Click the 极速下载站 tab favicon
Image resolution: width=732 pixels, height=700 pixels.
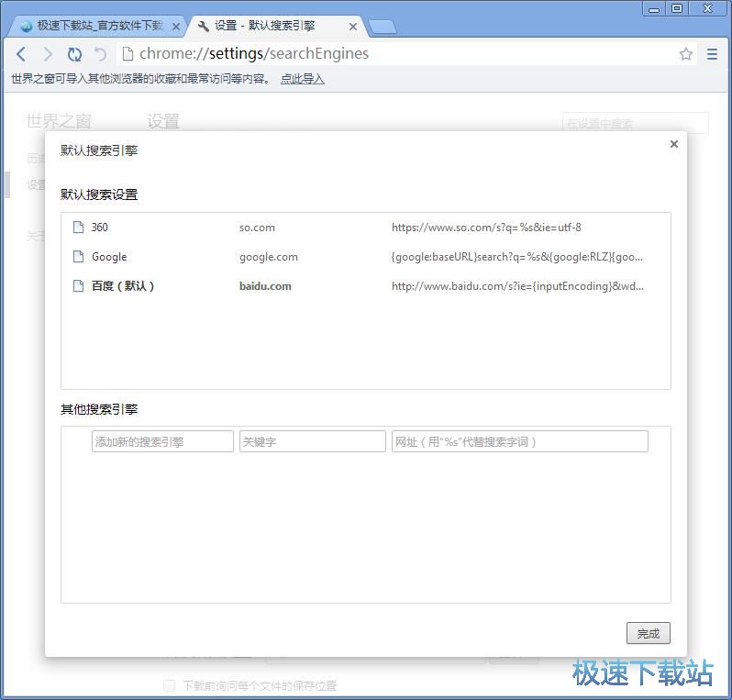tap(26, 27)
